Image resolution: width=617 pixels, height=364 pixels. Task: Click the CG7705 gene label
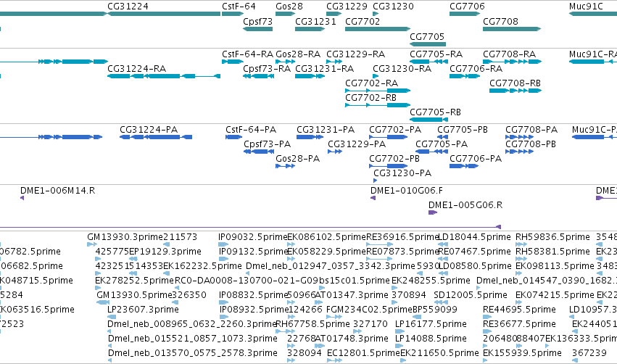point(427,36)
